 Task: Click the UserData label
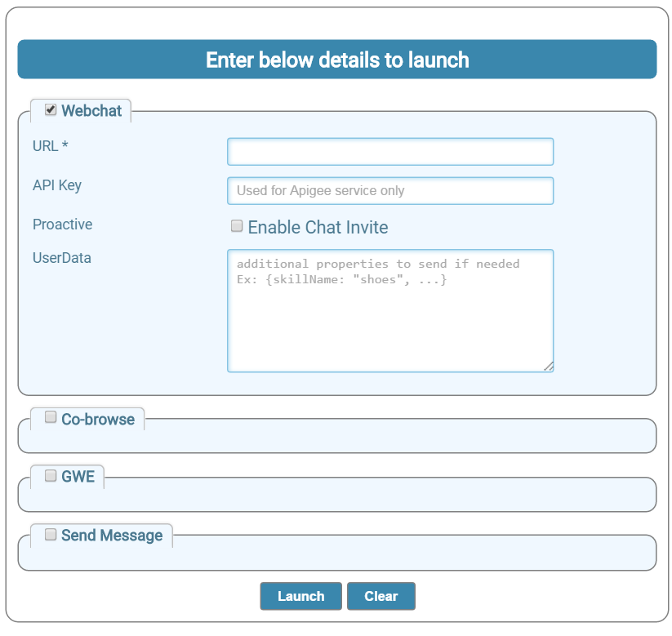[x=62, y=258]
